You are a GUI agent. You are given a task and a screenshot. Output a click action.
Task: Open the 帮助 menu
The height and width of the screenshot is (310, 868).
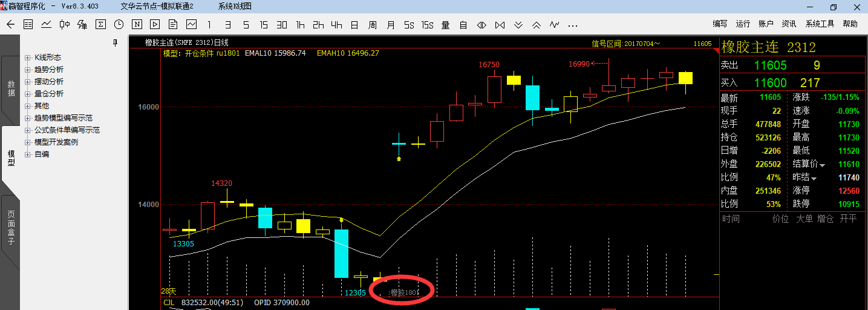850,24
